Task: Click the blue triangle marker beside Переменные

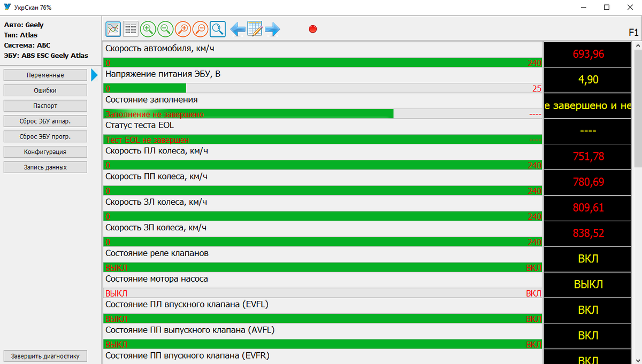Action: click(x=95, y=75)
